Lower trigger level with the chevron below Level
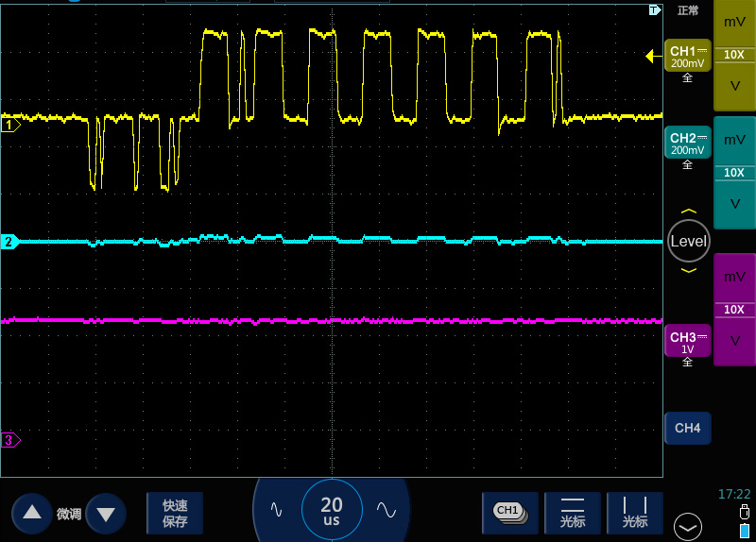The width and height of the screenshot is (756, 542). (x=689, y=271)
